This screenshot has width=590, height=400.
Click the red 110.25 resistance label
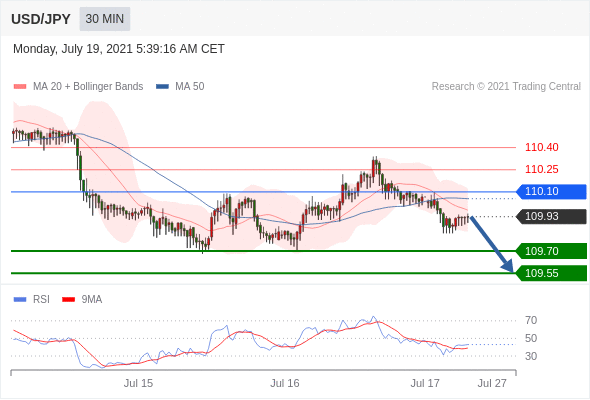(542, 169)
